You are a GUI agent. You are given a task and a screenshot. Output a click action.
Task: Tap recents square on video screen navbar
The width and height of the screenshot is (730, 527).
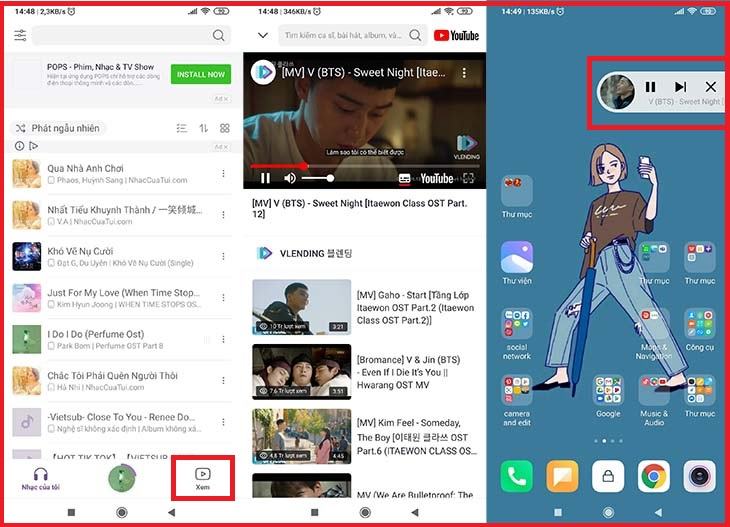(x=315, y=513)
